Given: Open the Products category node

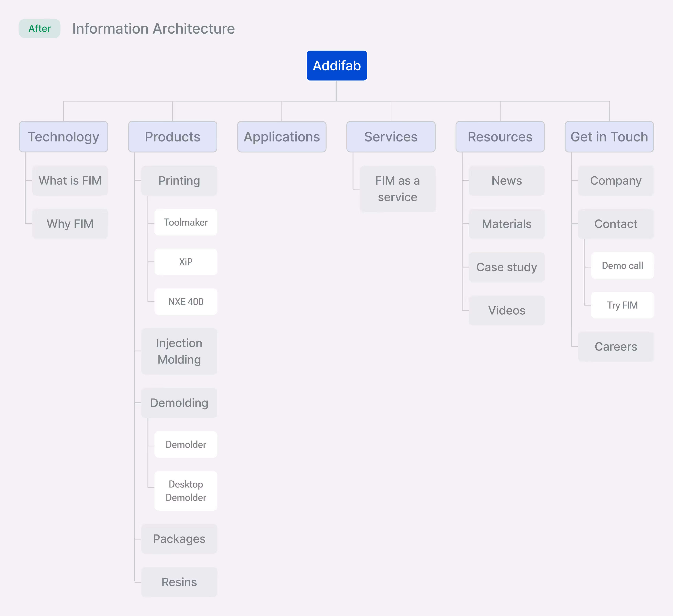Looking at the screenshot, I should click(173, 137).
